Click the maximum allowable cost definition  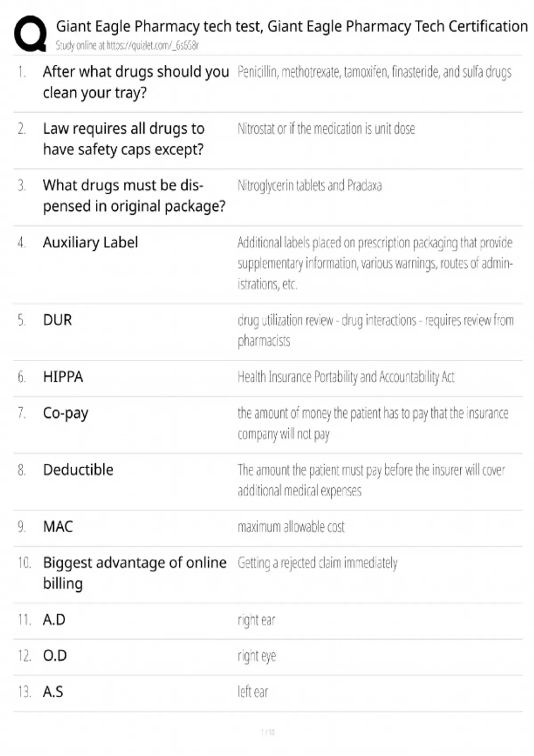[x=291, y=527]
